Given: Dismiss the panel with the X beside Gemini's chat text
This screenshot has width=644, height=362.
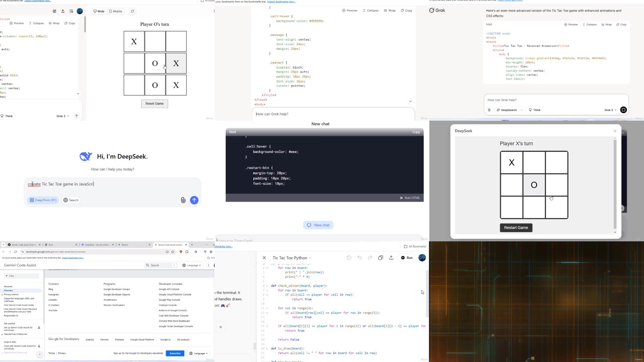Looking at the screenshot, I should [221, 327].
